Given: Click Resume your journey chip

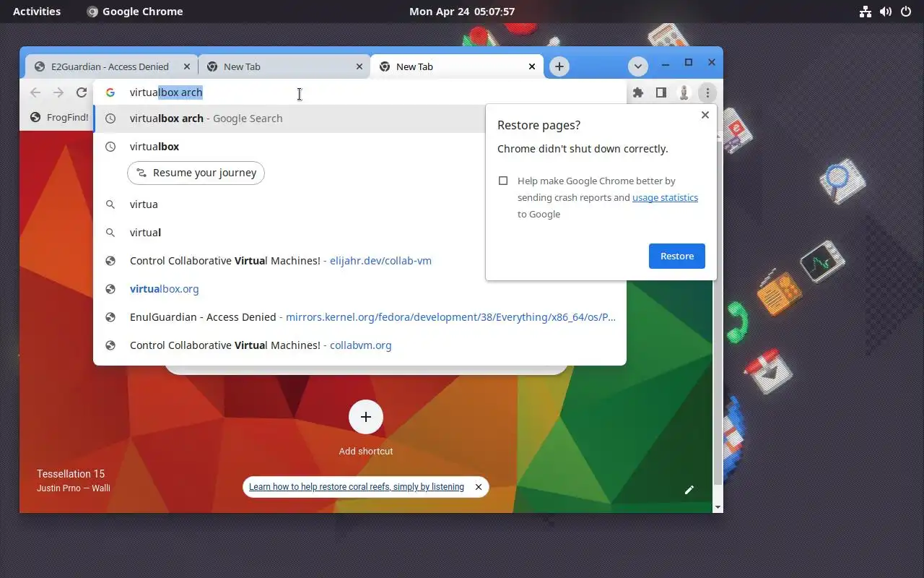Looking at the screenshot, I should (196, 173).
